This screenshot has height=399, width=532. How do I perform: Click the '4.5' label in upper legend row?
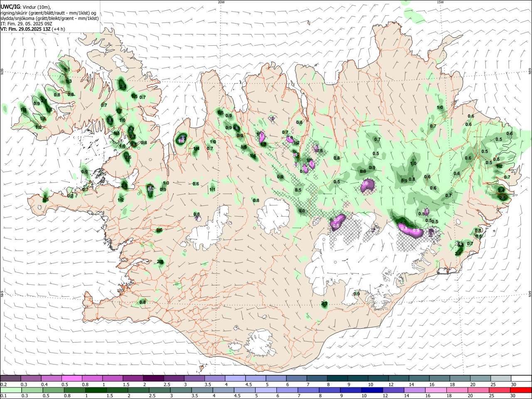[249, 384]
